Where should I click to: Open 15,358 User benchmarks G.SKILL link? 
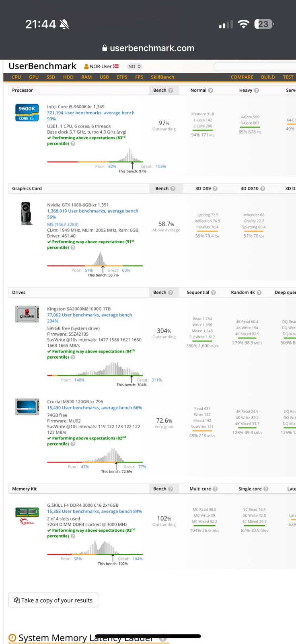tap(95, 512)
